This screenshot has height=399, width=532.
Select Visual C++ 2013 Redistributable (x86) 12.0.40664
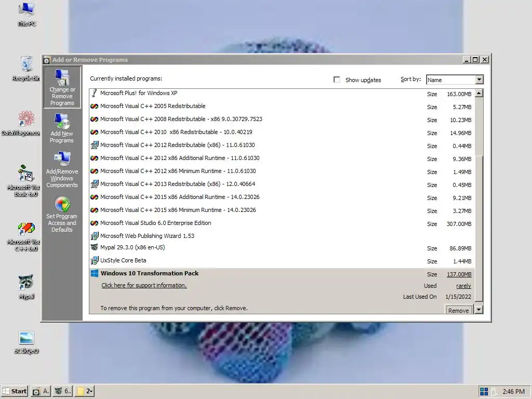[282, 184]
